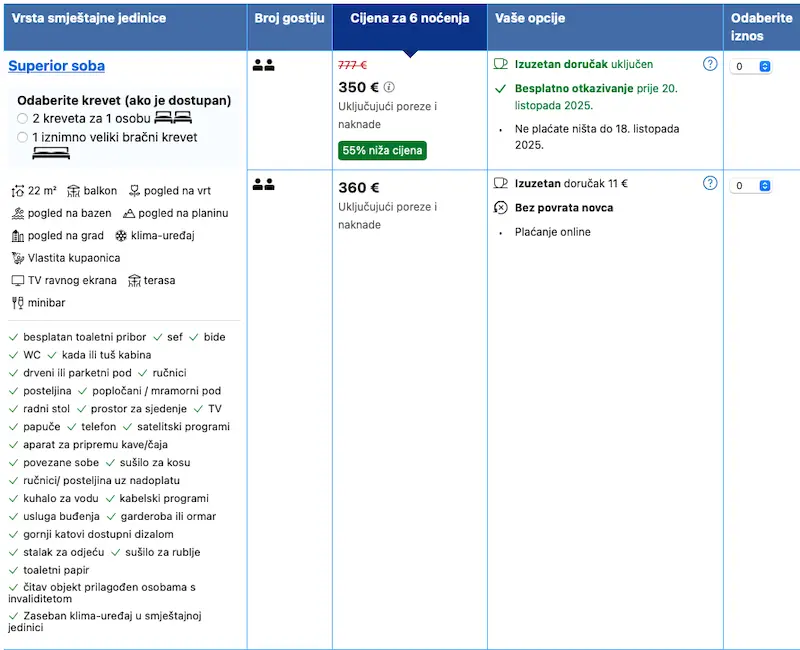Click coffee cup icon for 11 € breakfast
This screenshot has height=650, width=800.
501,183
